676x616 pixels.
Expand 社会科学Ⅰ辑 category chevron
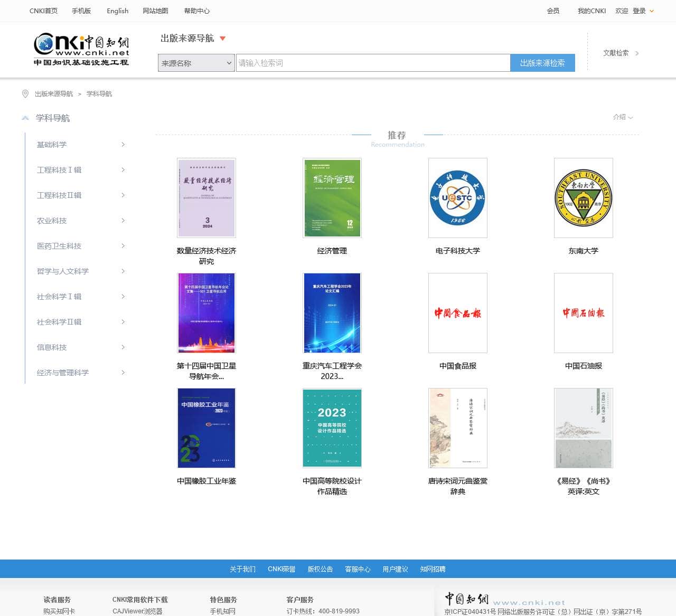coord(123,297)
